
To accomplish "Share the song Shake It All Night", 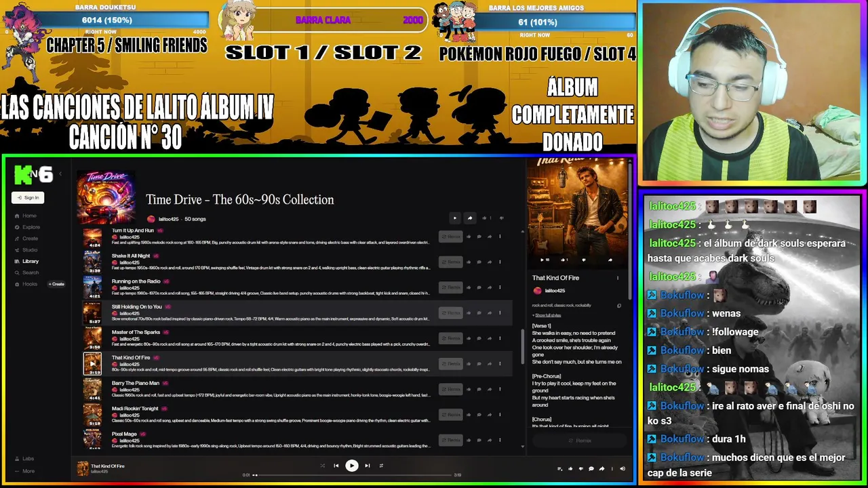I will pos(489,262).
